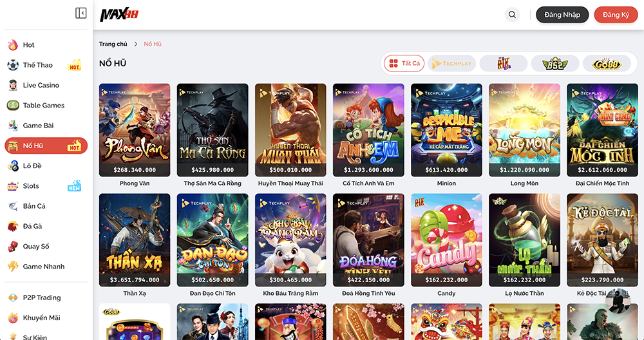
Task: Collapse the sidebar with the panel icon
Action: tap(81, 13)
